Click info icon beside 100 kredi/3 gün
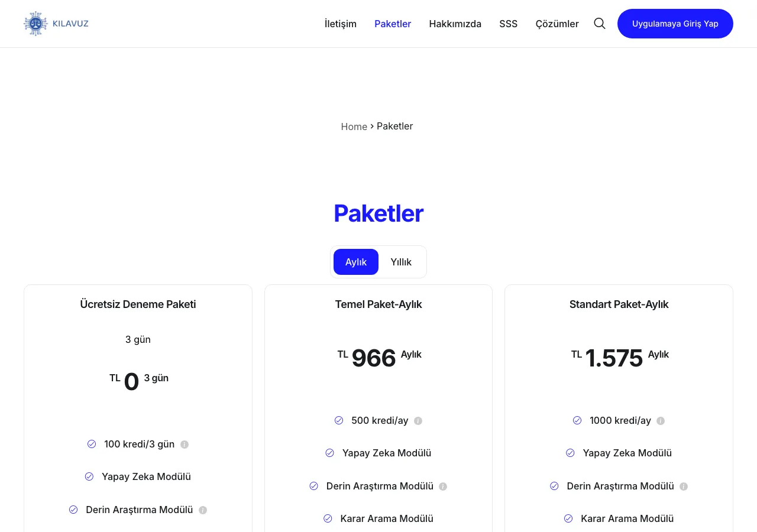Image resolution: width=757 pixels, height=532 pixels. [185, 445]
